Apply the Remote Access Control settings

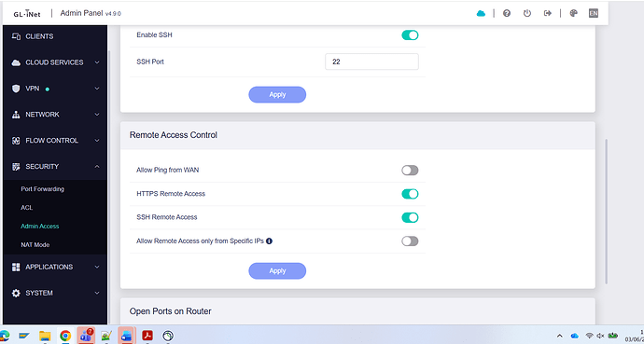[x=277, y=271]
